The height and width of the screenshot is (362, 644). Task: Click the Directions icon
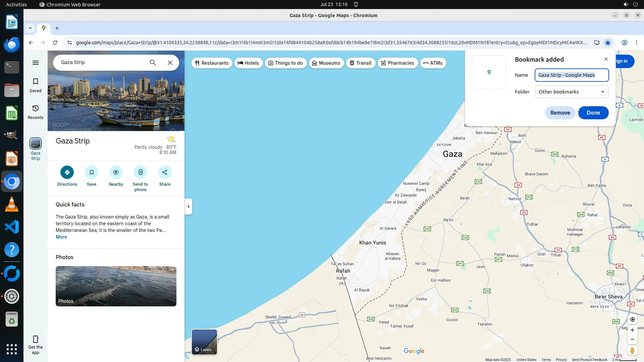67,172
